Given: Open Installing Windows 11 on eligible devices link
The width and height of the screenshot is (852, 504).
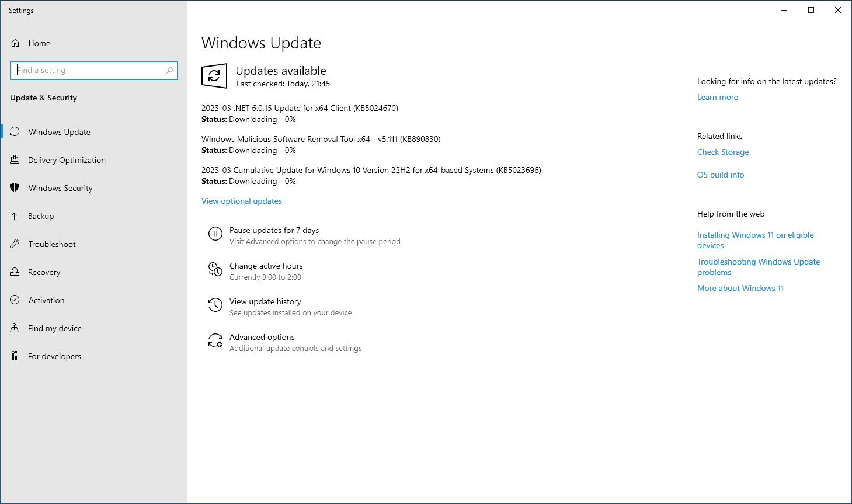Looking at the screenshot, I should (x=756, y=240).
